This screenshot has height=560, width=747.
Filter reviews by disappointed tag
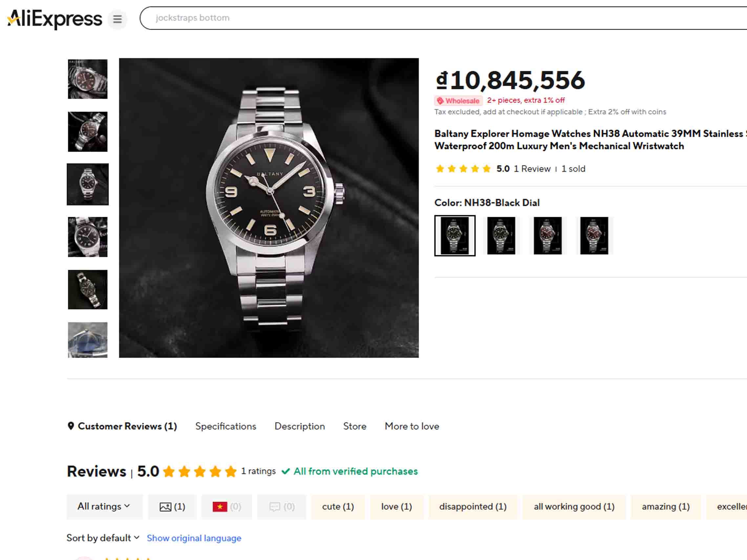tap(473, 507)
